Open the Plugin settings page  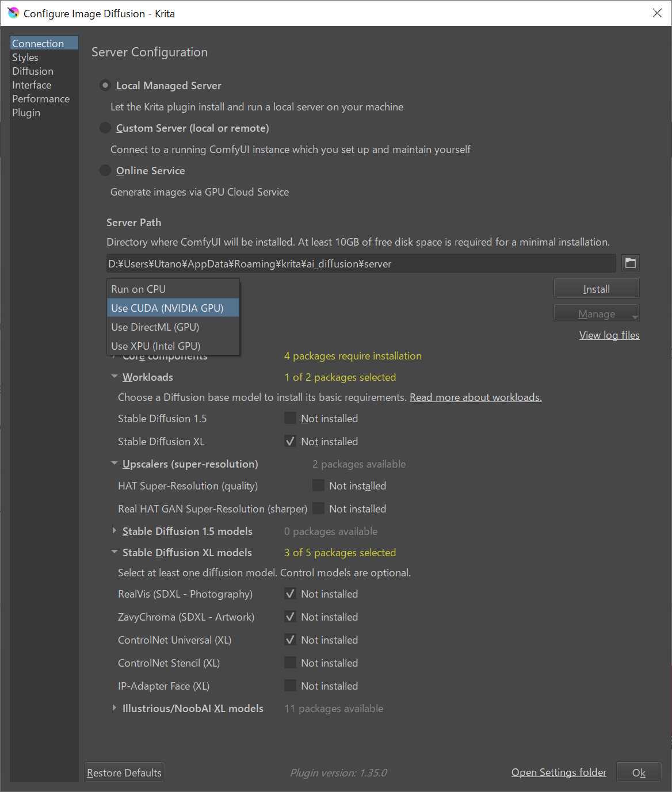click(x=44, y=112)
